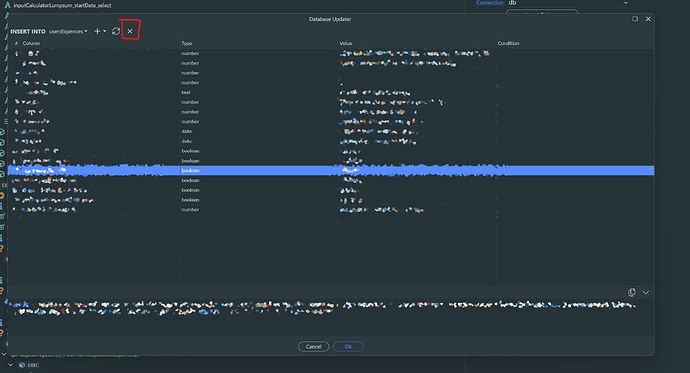Click the Cancel button
Screen dimensions: 690x373
(314, 347)
